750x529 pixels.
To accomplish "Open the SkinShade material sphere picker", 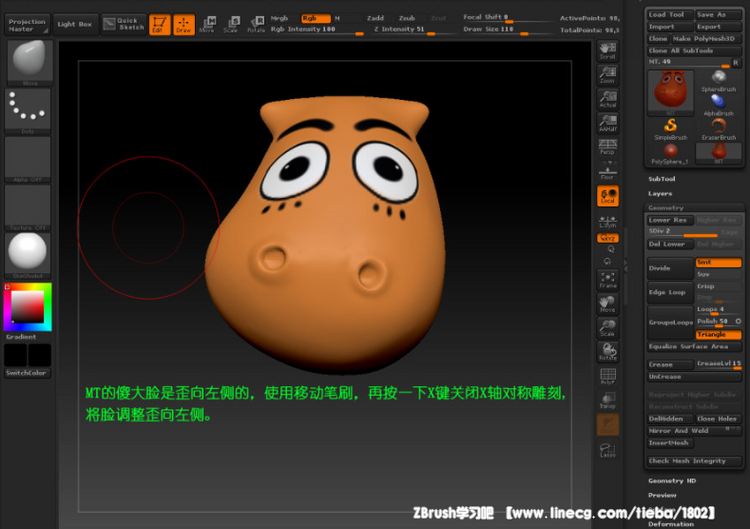I will click(28, 255).
